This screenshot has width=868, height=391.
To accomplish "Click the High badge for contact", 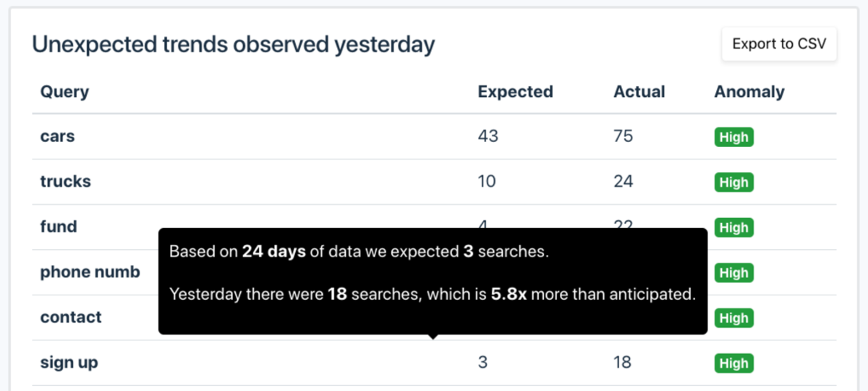I will pos(734,318).
